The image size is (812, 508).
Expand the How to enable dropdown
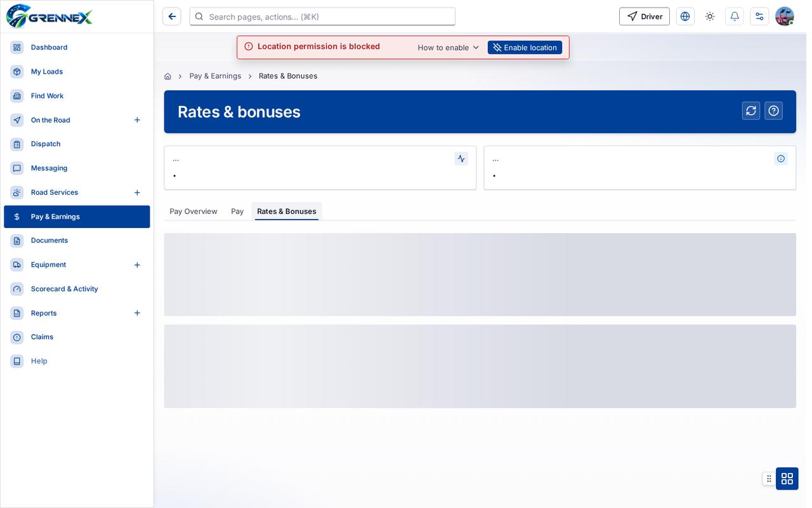point(449,48)
